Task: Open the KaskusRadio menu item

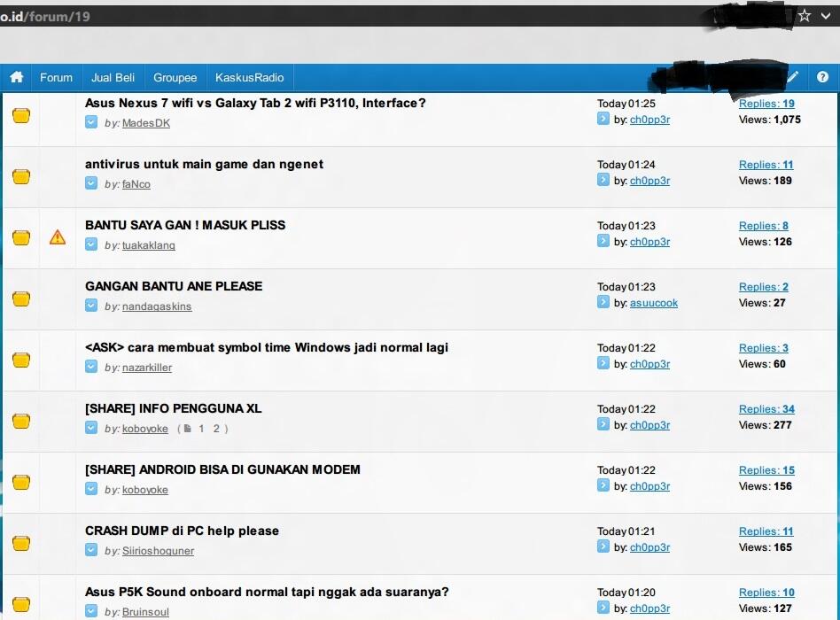Action: pyautogui.click(x=249, y=78)
